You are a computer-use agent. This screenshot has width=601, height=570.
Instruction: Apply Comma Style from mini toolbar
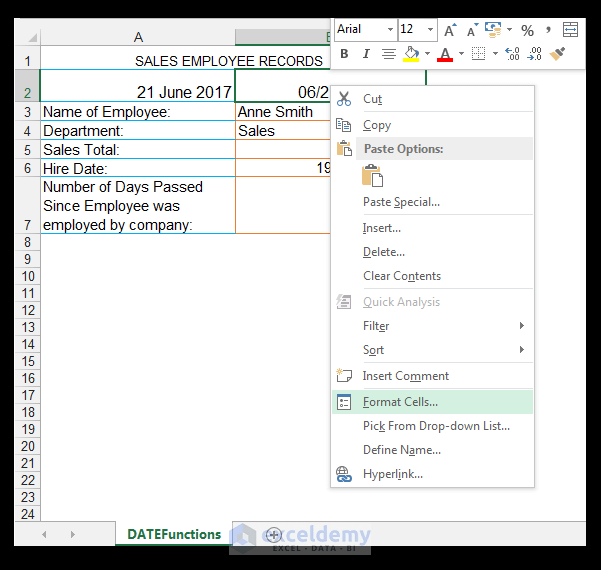[x=548, y=30]
